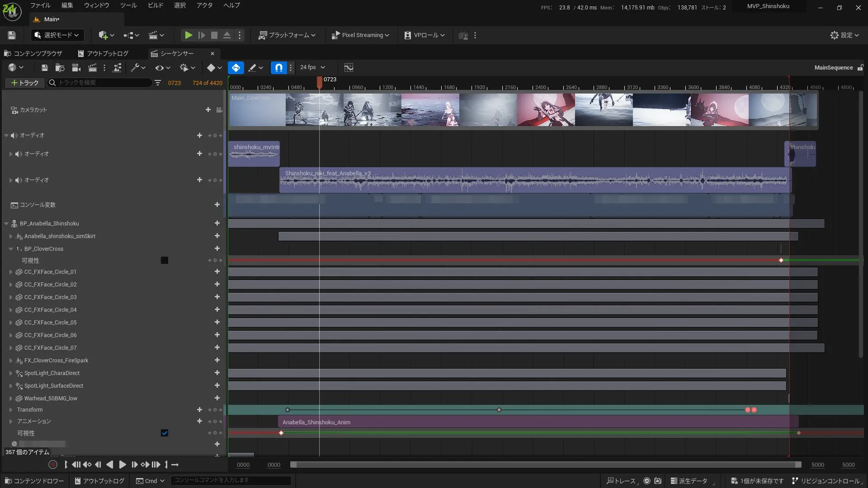Screen dimensions: 868x488
Task: Uncheck the checkbox in the bottom 可視性 row
Action: [165, 433]
